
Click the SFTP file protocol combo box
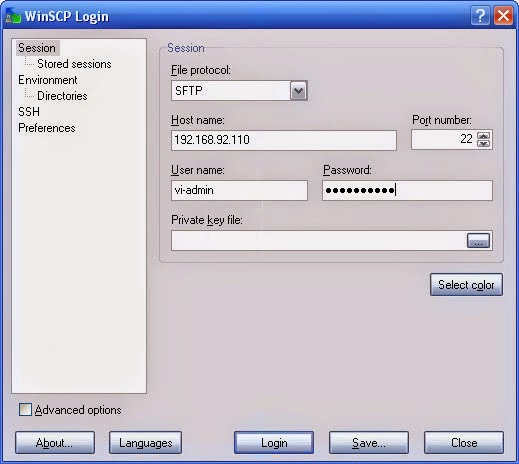(239, 91)
